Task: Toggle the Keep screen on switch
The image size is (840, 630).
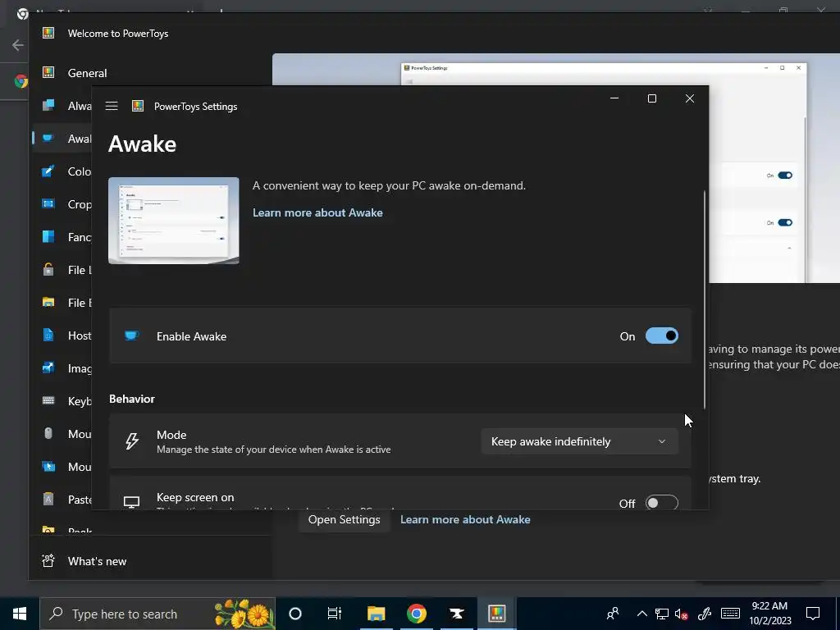Action: (662, 503)
